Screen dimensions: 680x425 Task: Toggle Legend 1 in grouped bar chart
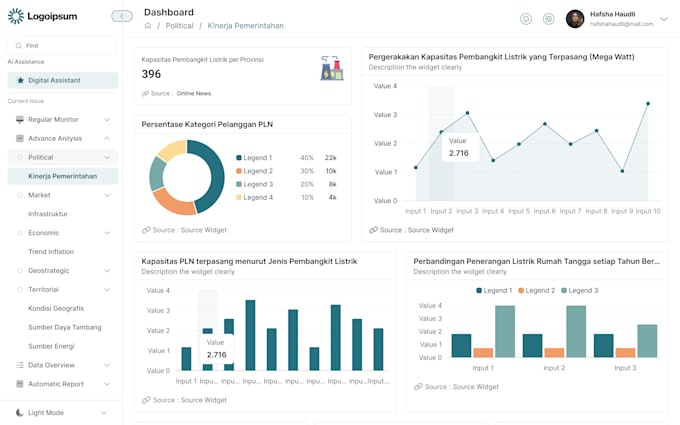coord(494,291)
